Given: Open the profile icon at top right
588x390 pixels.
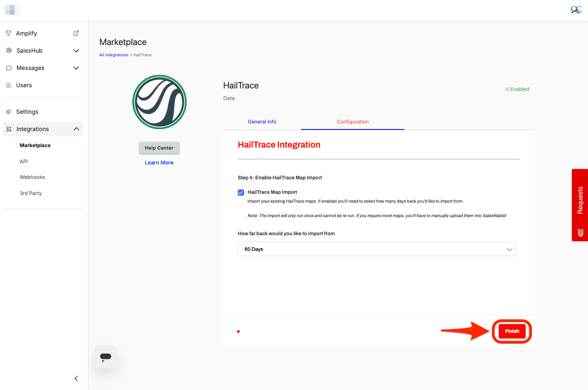Looking at the screenshot, I should [576, 10].
